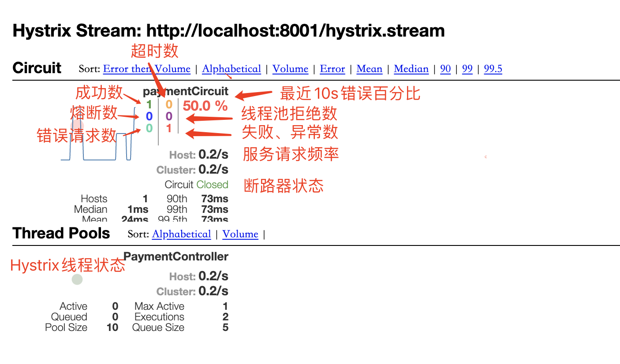Sort Circuit section by Volume link
This screenshot has height=364, width=620.
290,69
